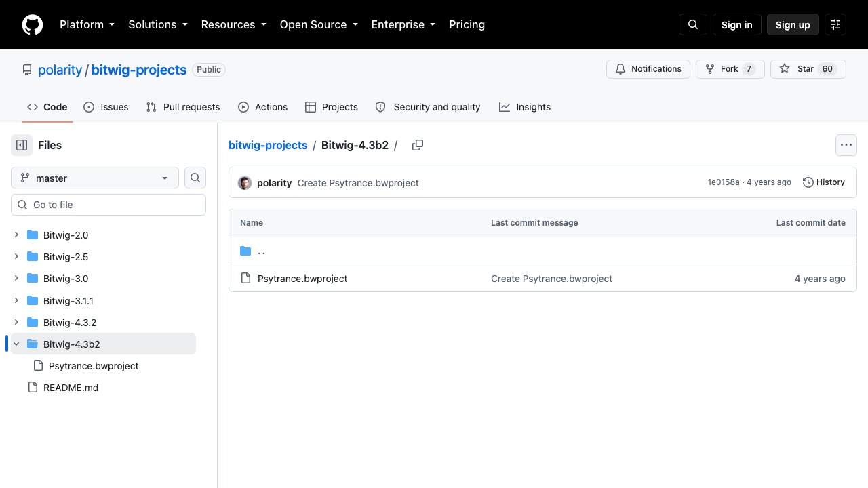The image size is (868, 488).
Task: Click the Sign in button
Action: (737, 24)
